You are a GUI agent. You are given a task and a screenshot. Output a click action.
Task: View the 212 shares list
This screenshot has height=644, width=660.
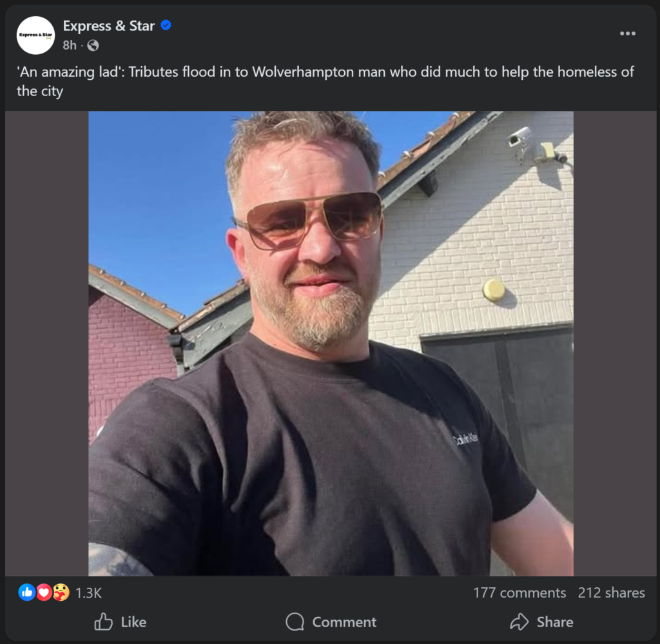(x=611, y=593)
